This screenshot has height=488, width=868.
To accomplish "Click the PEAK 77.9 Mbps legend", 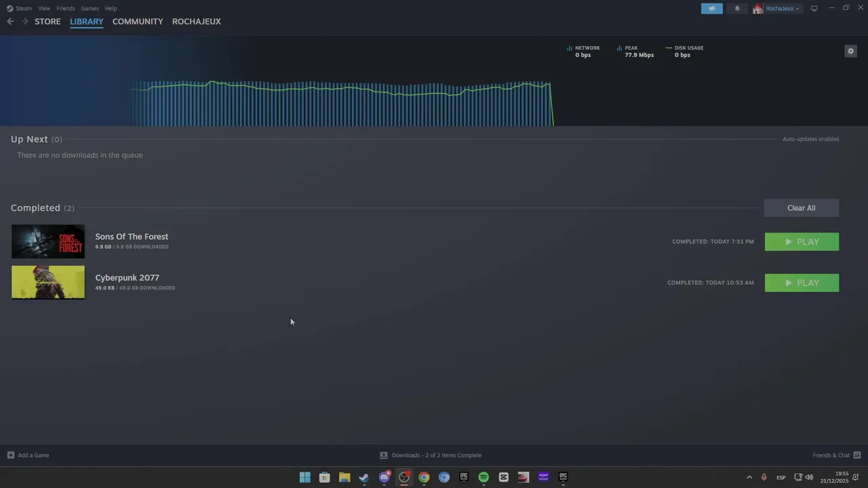I will click(x=636, y=52).
